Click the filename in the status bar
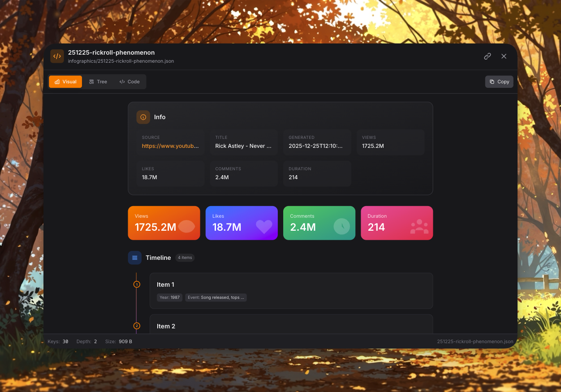The height and width of the screenshot is (392, 561). click(x=475, y=341)
